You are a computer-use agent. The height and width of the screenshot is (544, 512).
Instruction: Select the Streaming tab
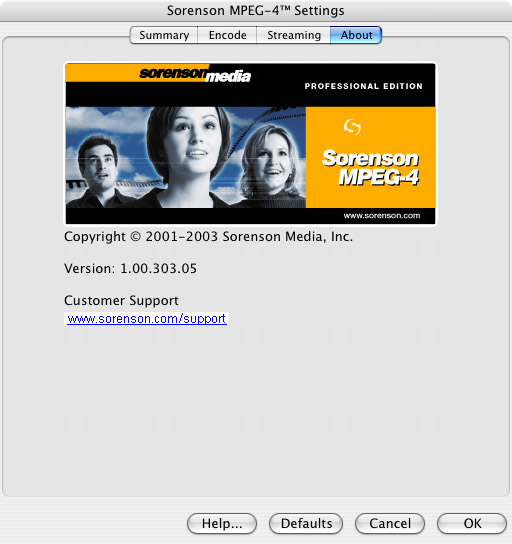coord(293,35)
